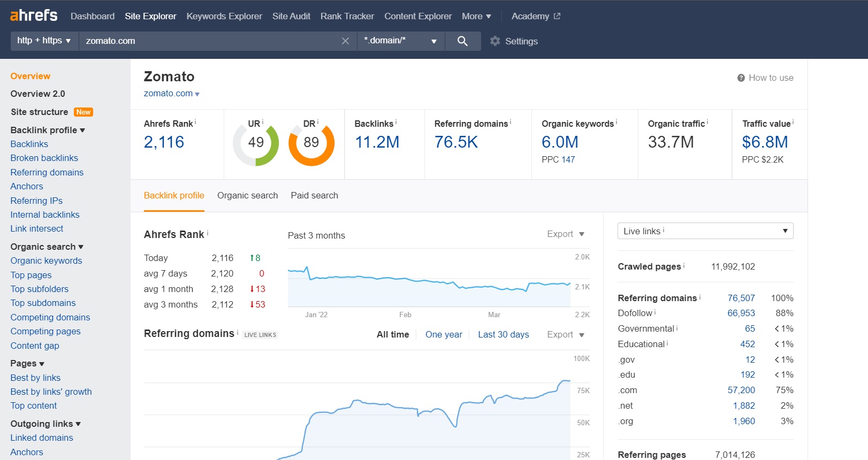Open Linked domains in sidebar
This screenshot has height=460, width=868.
[x=42, y=438]
